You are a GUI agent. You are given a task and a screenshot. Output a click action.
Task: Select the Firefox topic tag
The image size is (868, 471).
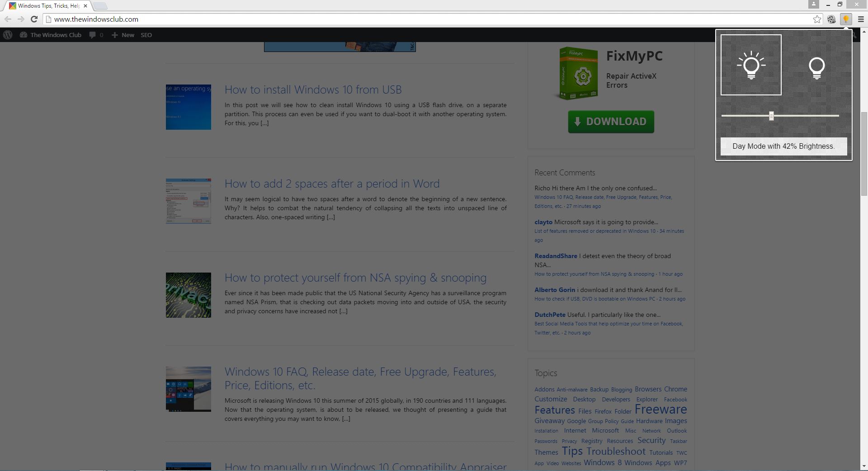tap(603, 412)
